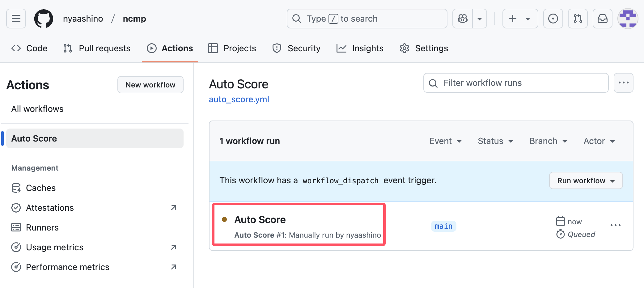Click the New workflow button
644x288 pixels.
(150, 85)
